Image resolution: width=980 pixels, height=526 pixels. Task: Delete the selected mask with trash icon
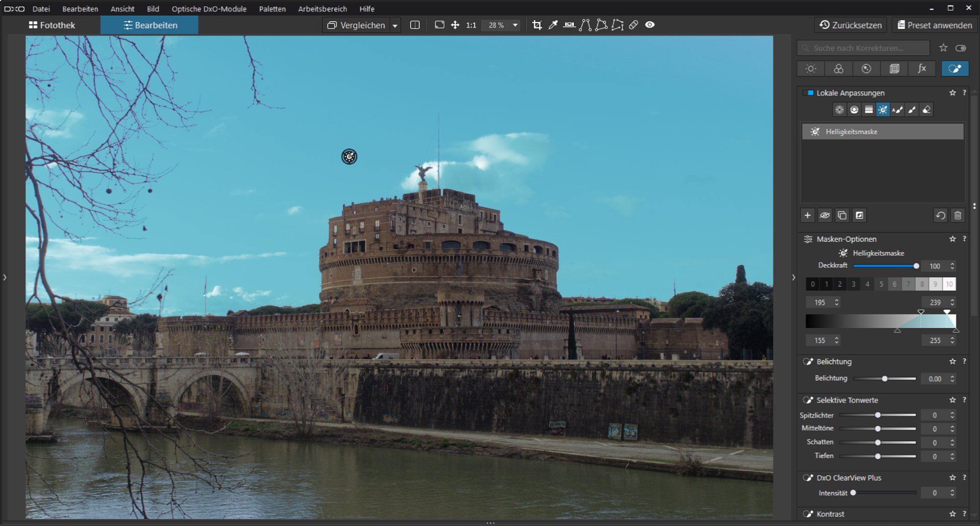[957, 215]
